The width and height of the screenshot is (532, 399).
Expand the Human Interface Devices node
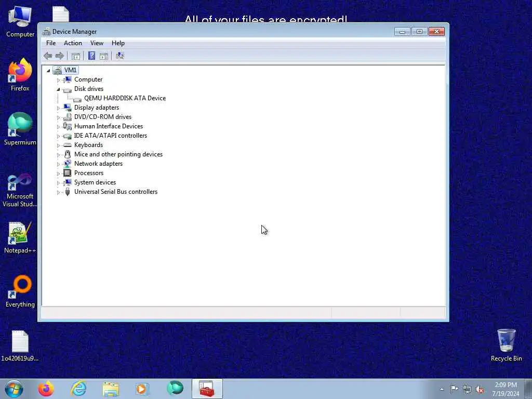tap(58, 127)
